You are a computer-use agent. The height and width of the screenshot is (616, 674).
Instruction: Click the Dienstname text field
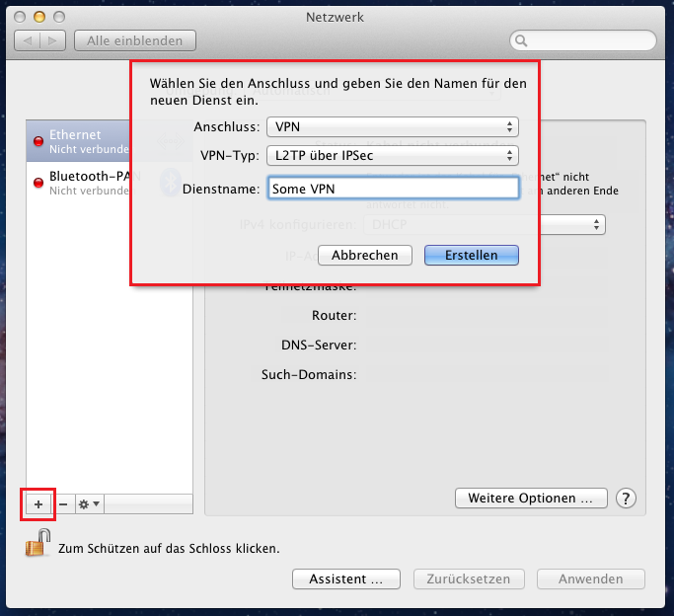click(392, 189)
